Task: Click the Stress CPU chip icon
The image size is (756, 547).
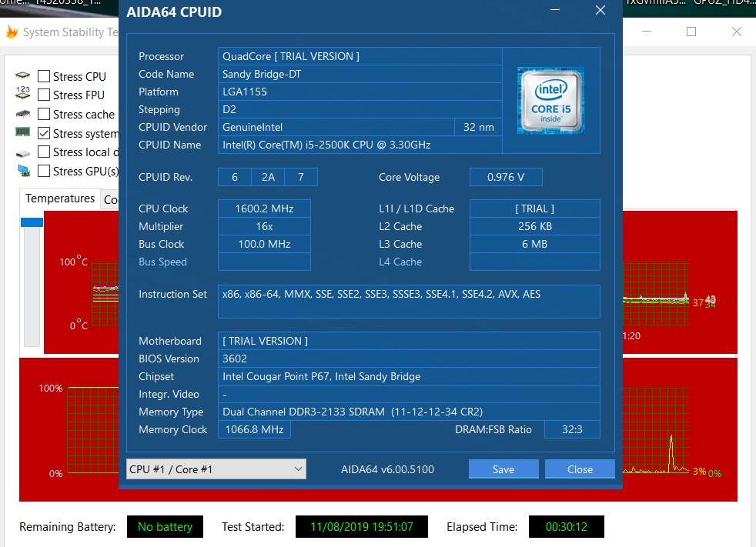Action: click(x=22, y=75)
